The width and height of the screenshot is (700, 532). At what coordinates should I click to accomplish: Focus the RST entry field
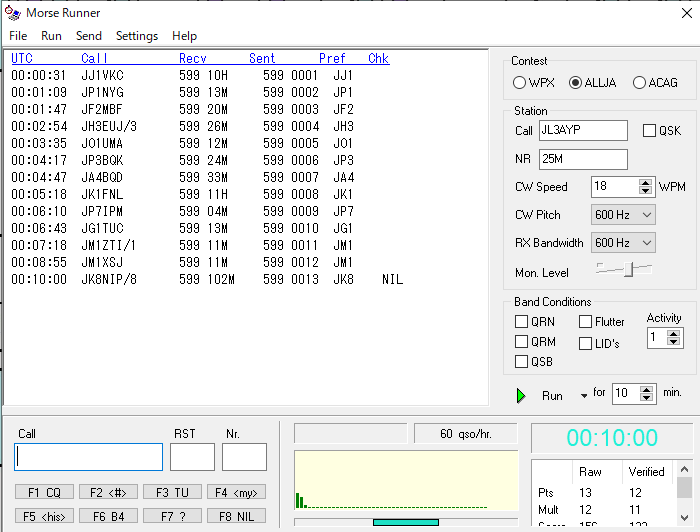click(192, 457)
